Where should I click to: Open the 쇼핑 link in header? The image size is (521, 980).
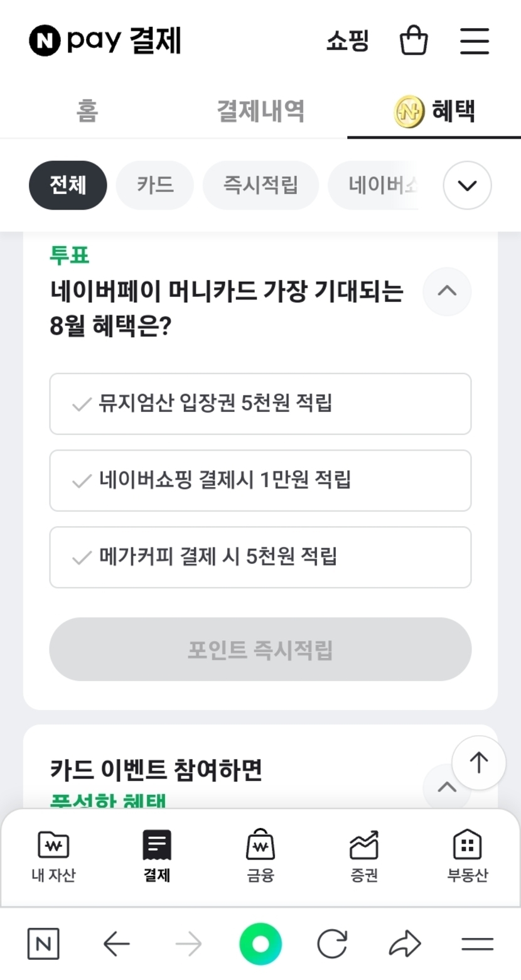[x=347, y=41]
